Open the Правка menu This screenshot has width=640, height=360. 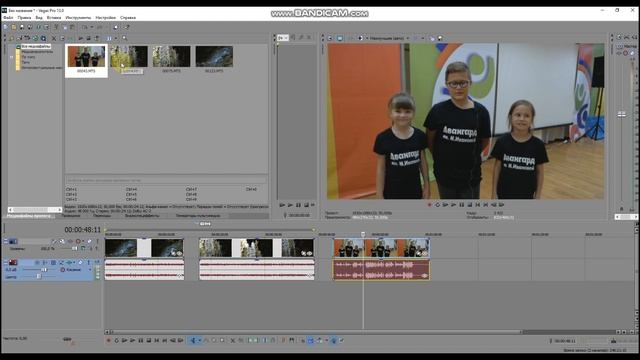[x=24, y=18]
